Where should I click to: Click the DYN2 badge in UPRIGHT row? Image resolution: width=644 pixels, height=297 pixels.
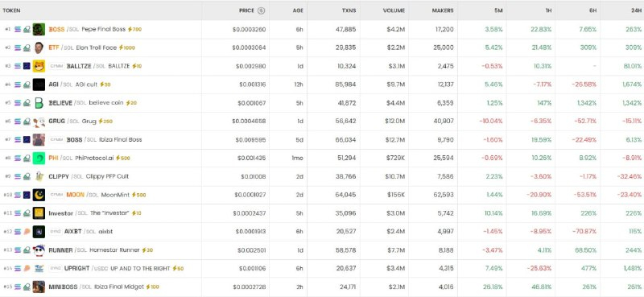click(x=56, y=268)
